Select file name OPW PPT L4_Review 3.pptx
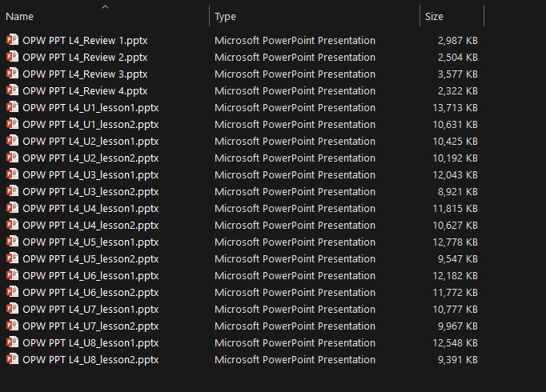Screen dimensions: 546x392 click(85, 74)
